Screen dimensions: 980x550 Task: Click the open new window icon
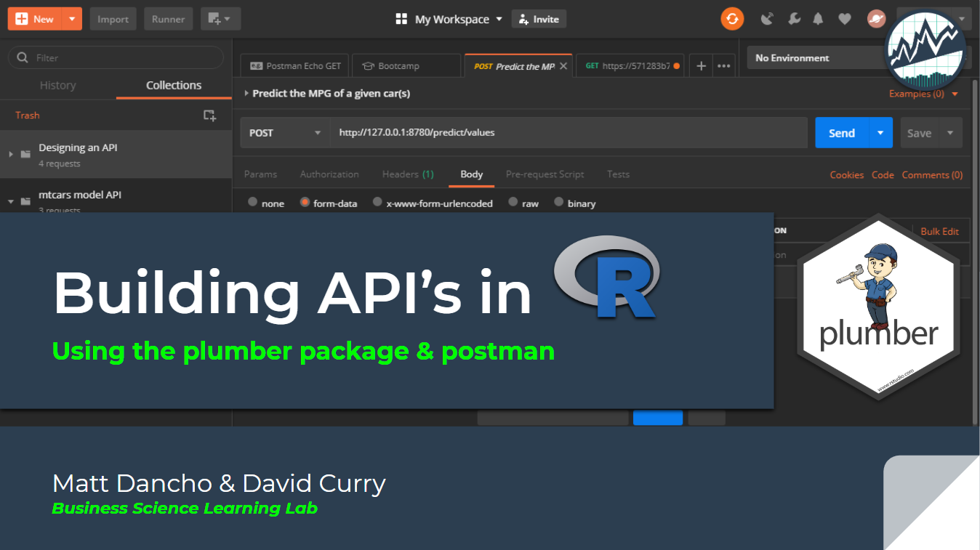click(220, 19)
